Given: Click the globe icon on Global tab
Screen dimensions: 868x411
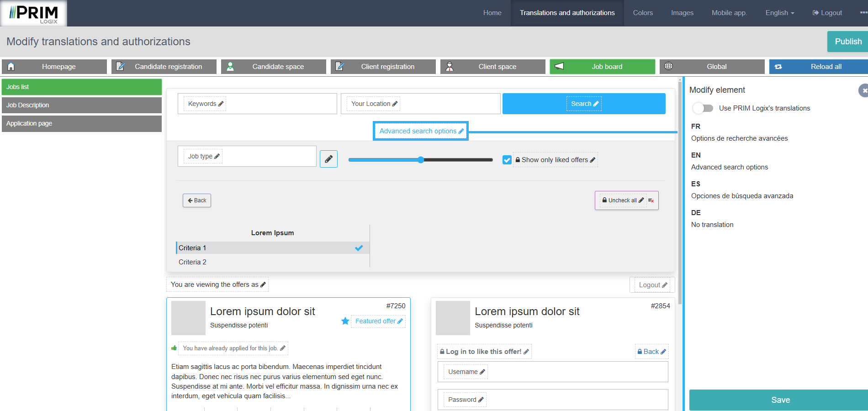Looking at the screenshot, I should [668, 66].
